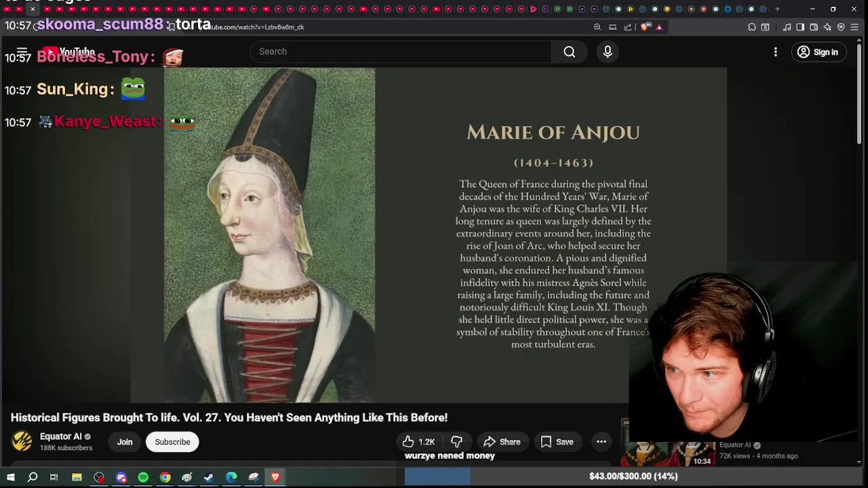Screen dimensions: 868x488
Task: Open Microsoft Edge from taskbar
Action: click(x=231, y=477)
